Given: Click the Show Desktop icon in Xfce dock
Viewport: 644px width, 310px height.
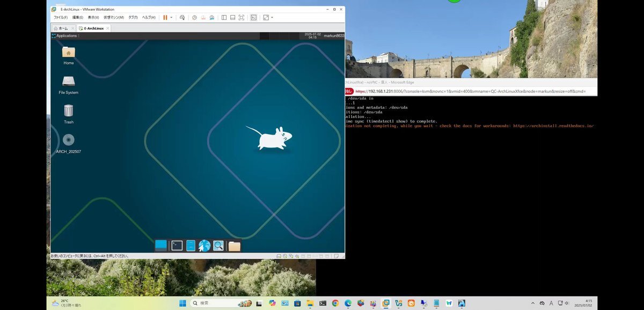Looking at the screenshot, I should tap(161, 246).
